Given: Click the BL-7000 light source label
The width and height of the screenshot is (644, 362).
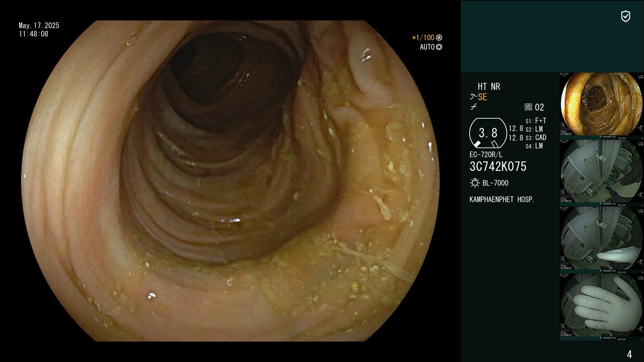Looking at the screenshot, I should pos(495,183).
